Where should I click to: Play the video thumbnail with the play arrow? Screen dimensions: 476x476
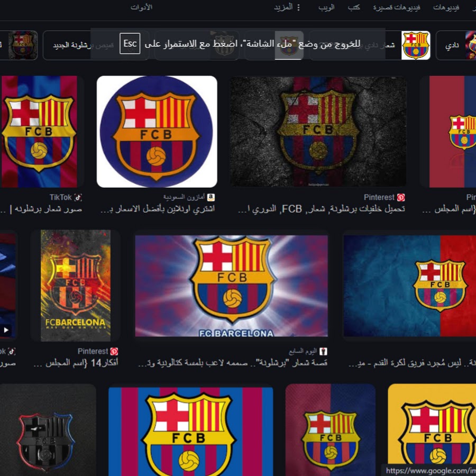(6, 330)
